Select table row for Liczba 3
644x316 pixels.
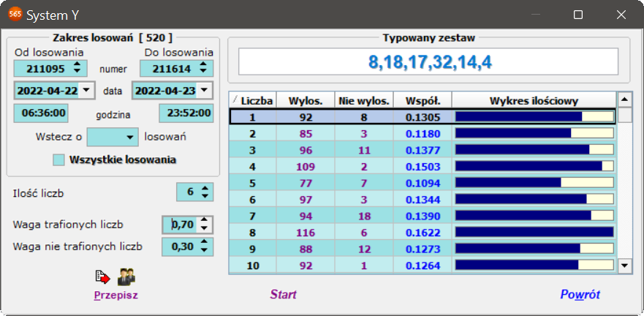[x=423, y=150]
